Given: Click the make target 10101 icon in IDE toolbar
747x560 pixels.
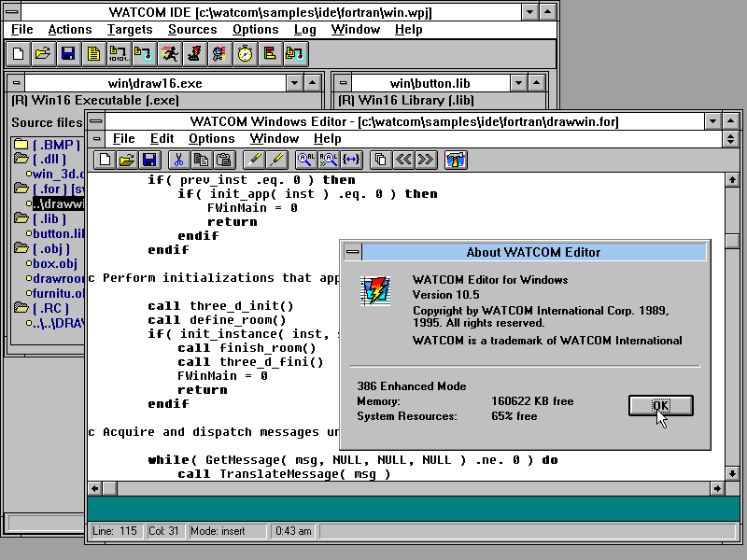Looking at the screenshot, I should tap(119, 53).
